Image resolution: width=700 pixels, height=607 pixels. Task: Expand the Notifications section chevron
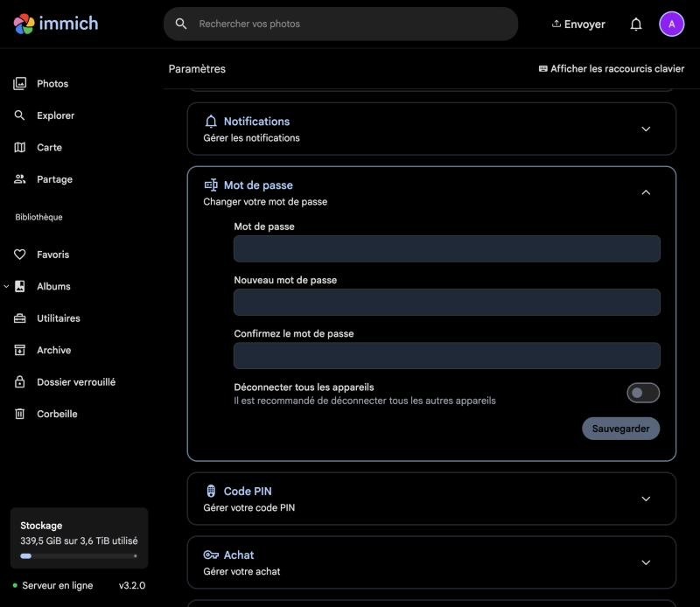646,129
